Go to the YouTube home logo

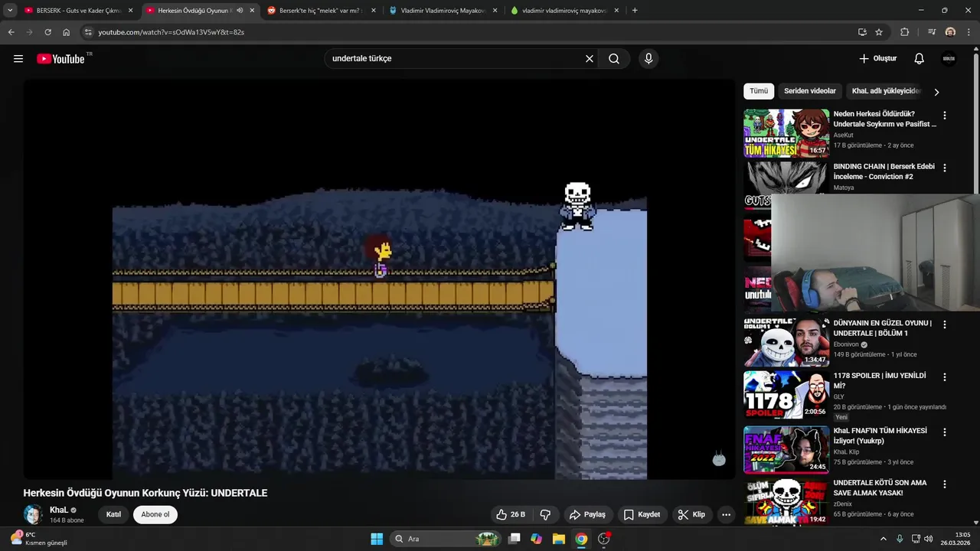tap(60, 59)
